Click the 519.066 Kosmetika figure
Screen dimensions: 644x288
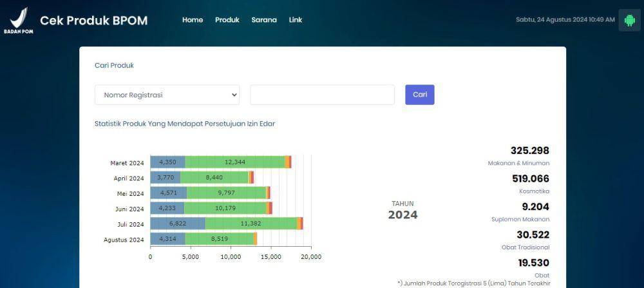531,178
